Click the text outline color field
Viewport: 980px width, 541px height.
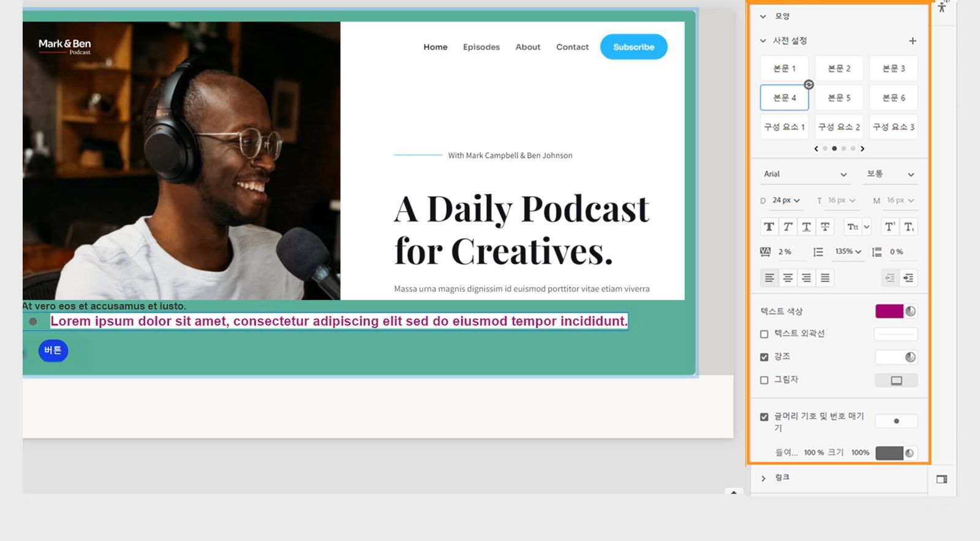coord(895,334)
